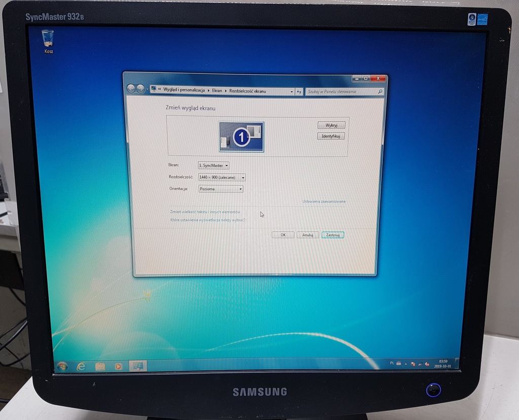This screenshot has width=519, height=420.
Task: Open Ustawienia zaawansowane link
Action: 324,201
